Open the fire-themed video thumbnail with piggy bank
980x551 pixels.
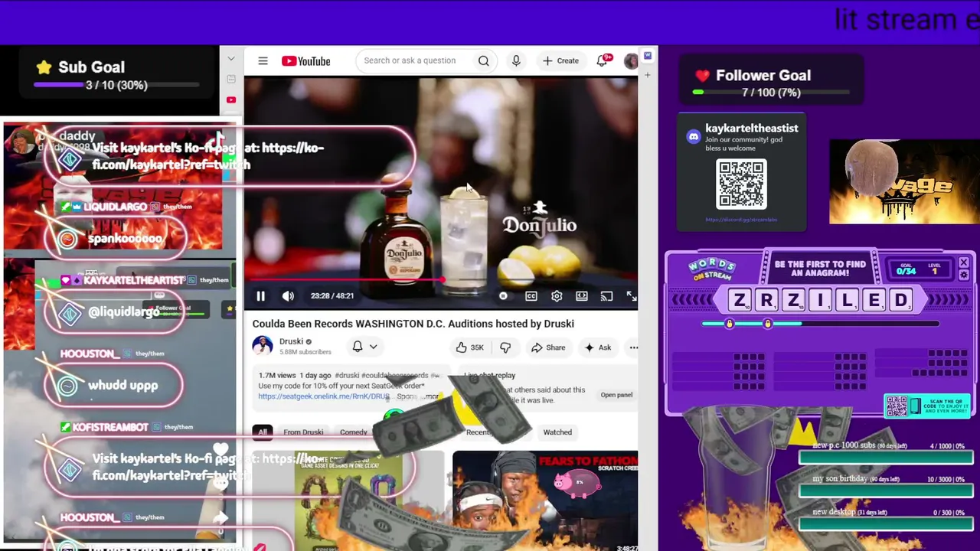(x=545, y=500)
